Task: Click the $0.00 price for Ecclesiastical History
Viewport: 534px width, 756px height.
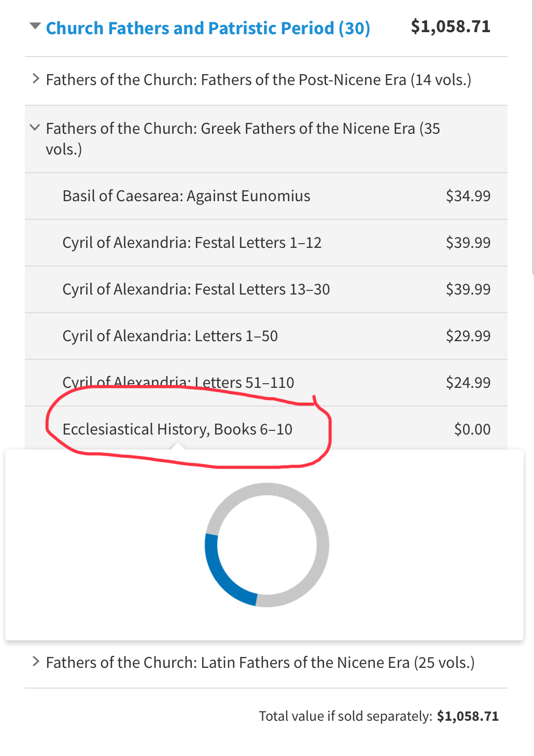Action: [472, 429]
